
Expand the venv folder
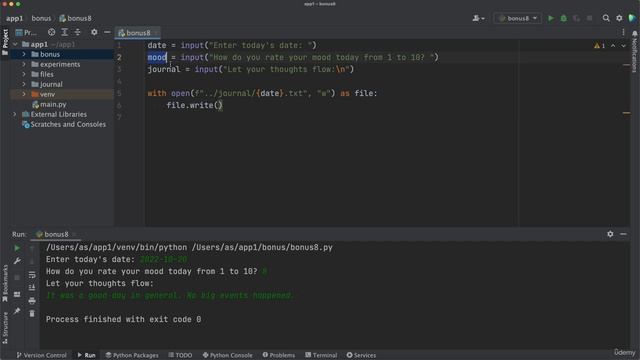[24, 94]
